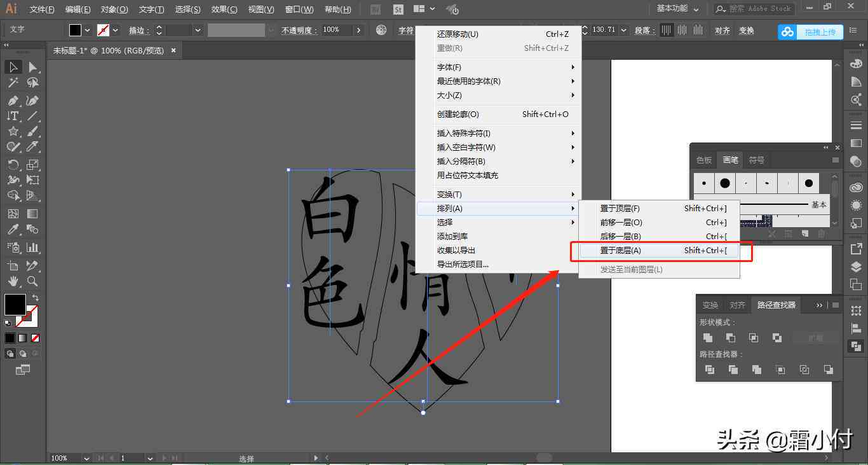868x465 pixels.
Task: Select the Direct Selection tool
Action: [32, 67]
